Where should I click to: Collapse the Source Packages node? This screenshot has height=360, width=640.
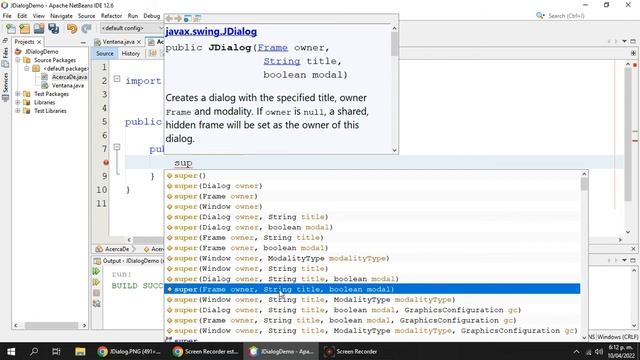(x=18, y=60)
